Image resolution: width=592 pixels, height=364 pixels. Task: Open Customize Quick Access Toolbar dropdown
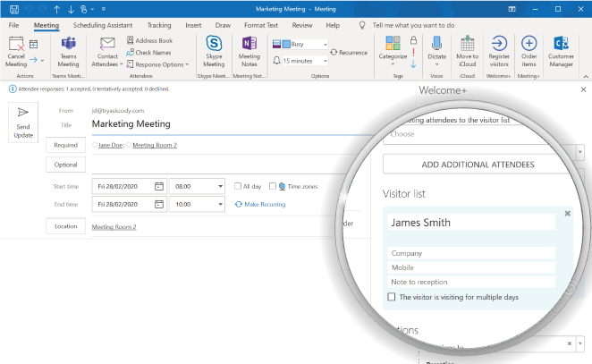(104, 10)
